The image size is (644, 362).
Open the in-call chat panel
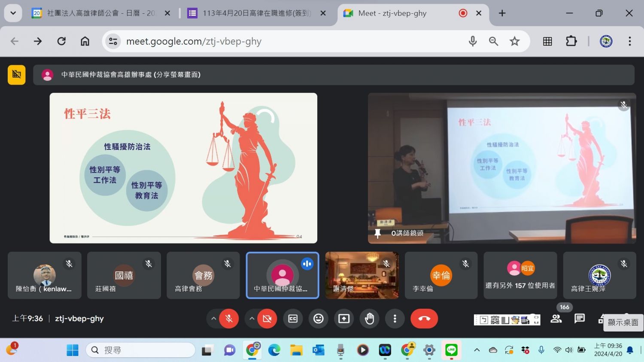tap(580, 319)
